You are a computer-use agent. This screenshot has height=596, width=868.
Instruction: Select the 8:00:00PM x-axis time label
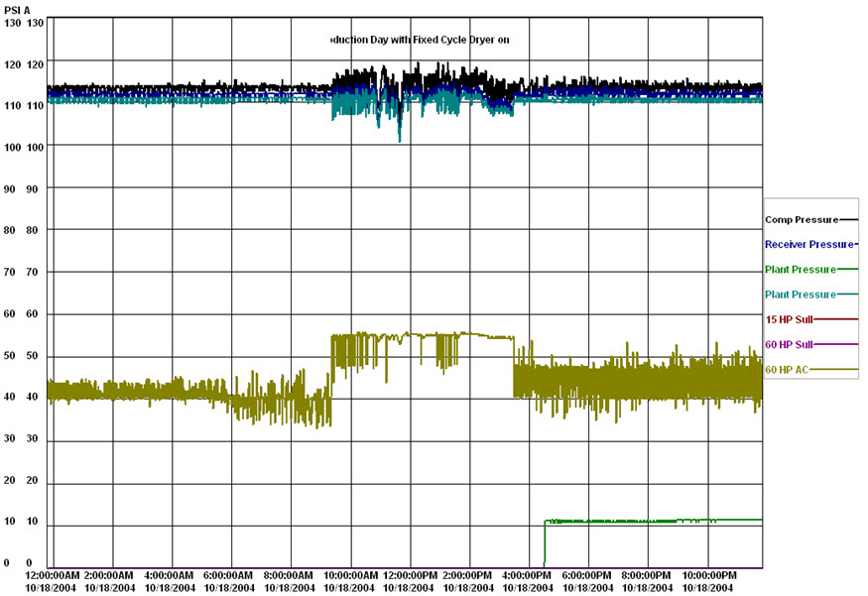tap(646, 575)
